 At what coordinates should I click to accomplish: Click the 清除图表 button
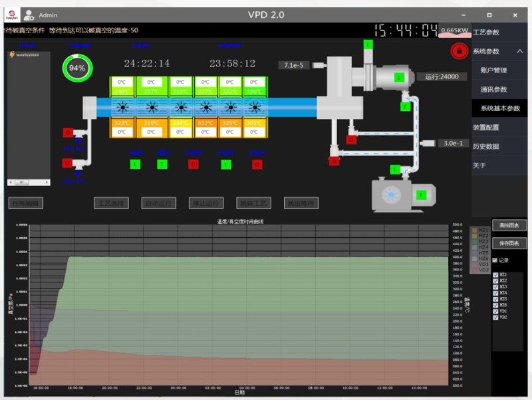[x=509, y=225]
